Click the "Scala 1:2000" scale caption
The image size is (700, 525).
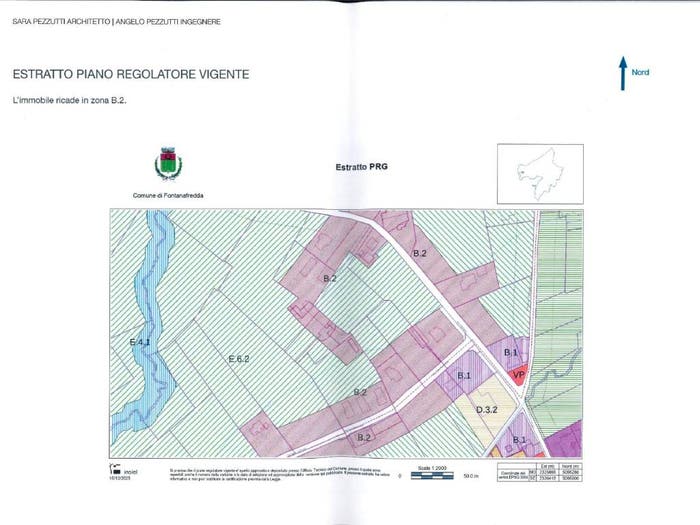point(432,468)
